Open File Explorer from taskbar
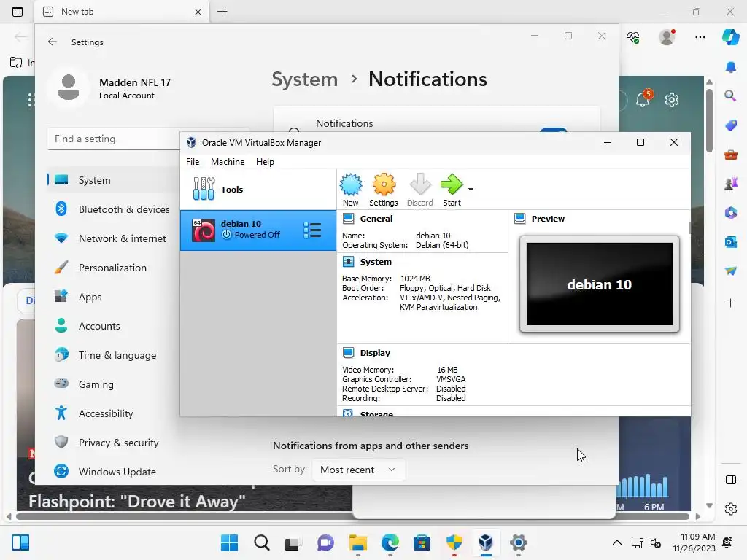 pos(357,542)
